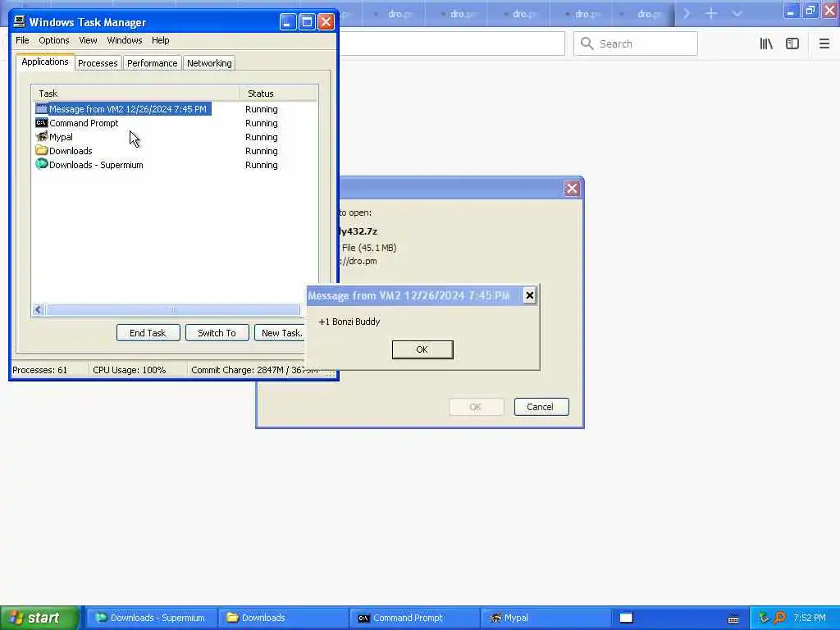Click the browser address bar

452,43
